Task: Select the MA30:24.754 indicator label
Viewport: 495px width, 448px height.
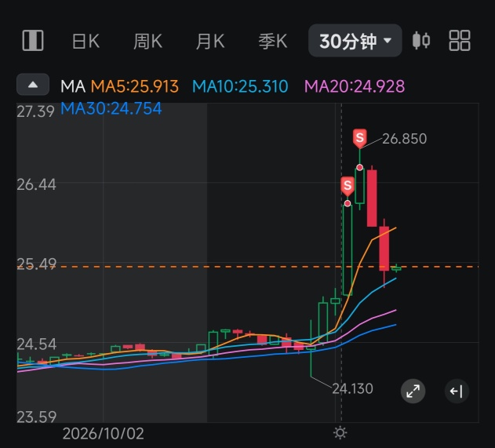Action: [x=111, y=108]
